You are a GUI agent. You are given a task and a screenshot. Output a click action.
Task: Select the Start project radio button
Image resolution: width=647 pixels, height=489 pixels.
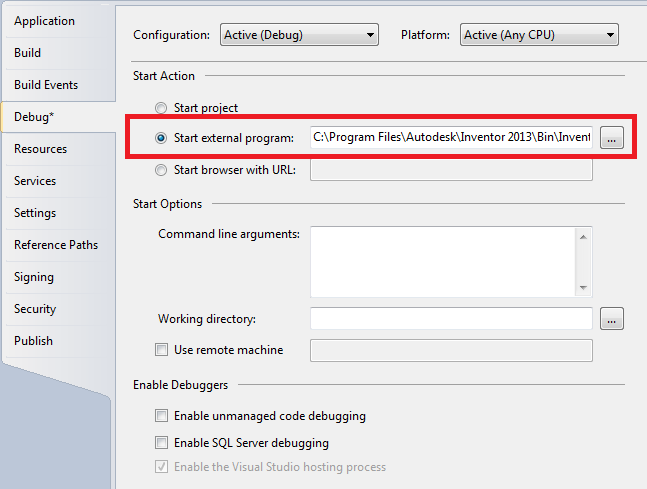tap(161, 108)
